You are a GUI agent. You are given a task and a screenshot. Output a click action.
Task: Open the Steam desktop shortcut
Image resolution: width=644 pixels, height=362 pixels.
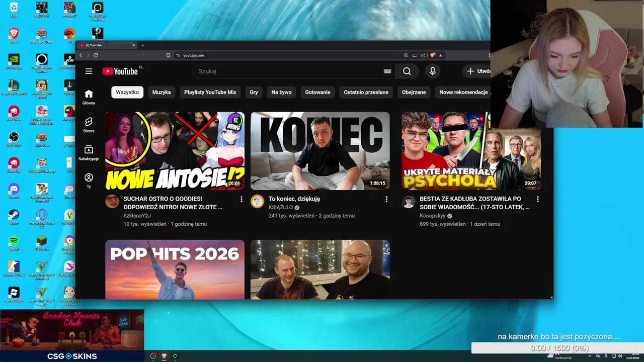coord(14,217)
